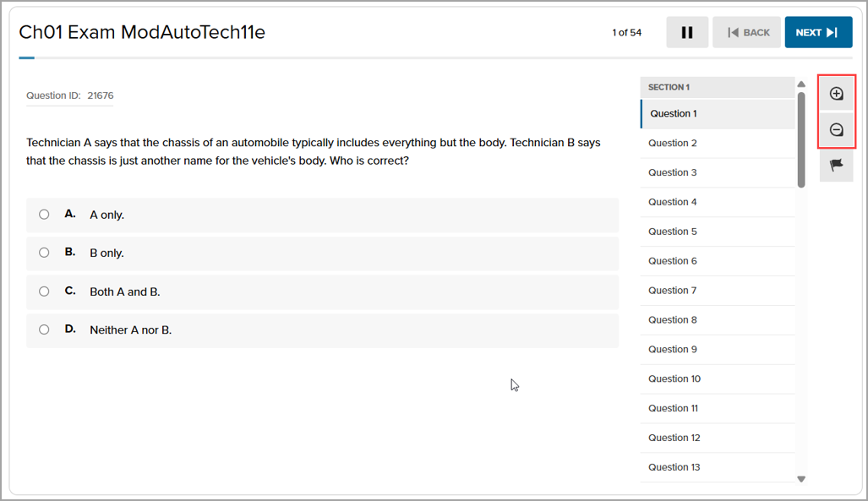Open Question 13 in the navigation panel

pyautogui.click(x=674, y=467)
